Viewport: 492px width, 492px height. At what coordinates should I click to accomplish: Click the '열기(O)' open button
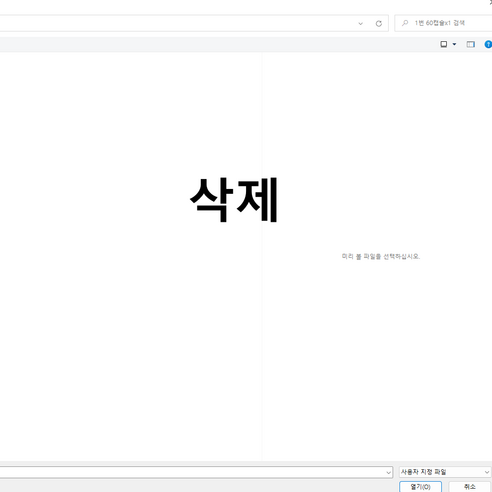click(421, 487)
